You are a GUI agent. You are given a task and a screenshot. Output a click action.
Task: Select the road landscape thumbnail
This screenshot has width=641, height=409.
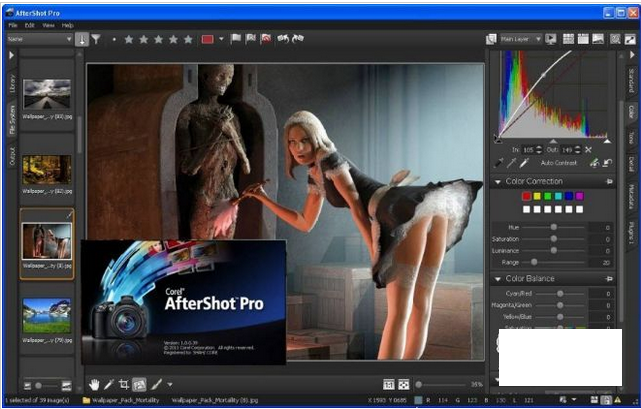click(x=47, y=94)
